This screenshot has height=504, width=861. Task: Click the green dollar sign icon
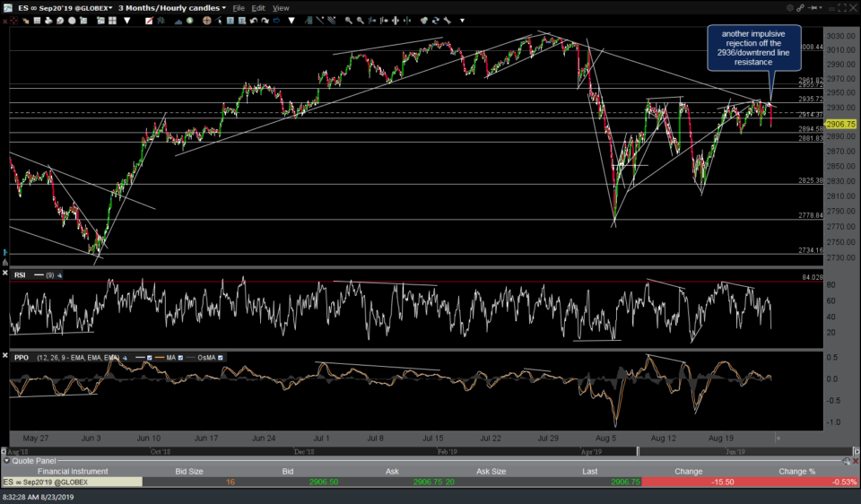tap(189, 21)
